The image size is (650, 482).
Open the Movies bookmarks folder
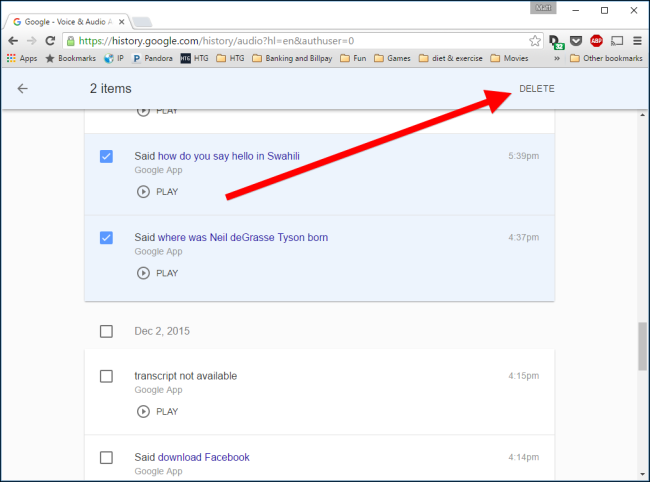click(509, 58)
